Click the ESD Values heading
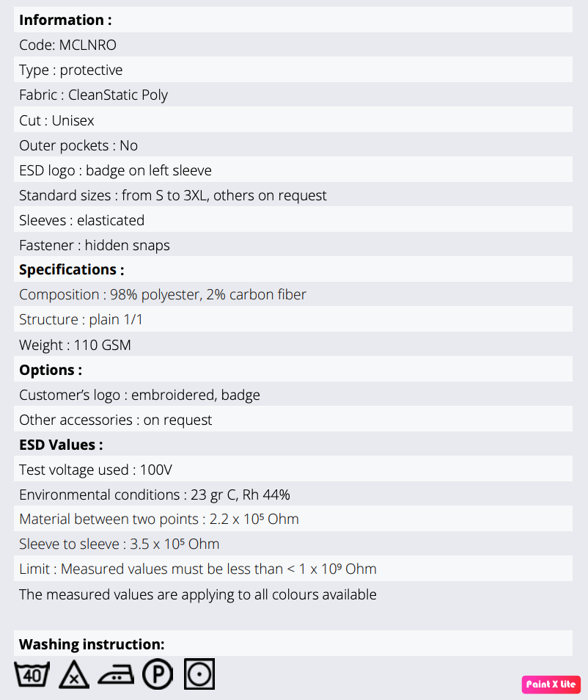Image resolution: width=588 pixels, height=700 pixels. 61,445
